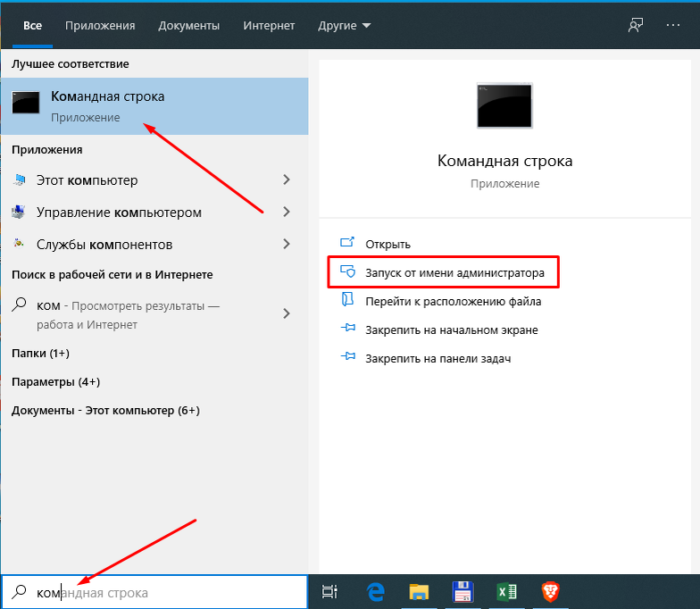The height and width of the screenshot is (609, 700).
Task: Open Документы - Этот компьютер (6+) category
Action: 105,411
